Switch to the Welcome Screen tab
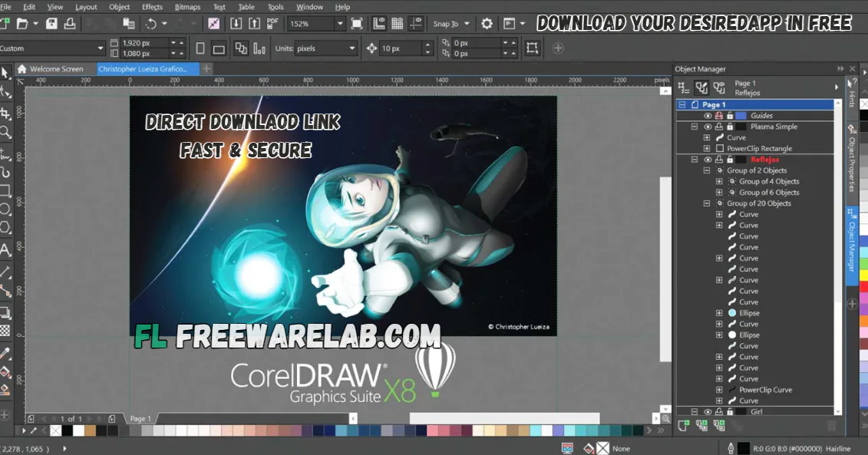The image size is (868, 455). coord(54,68)
